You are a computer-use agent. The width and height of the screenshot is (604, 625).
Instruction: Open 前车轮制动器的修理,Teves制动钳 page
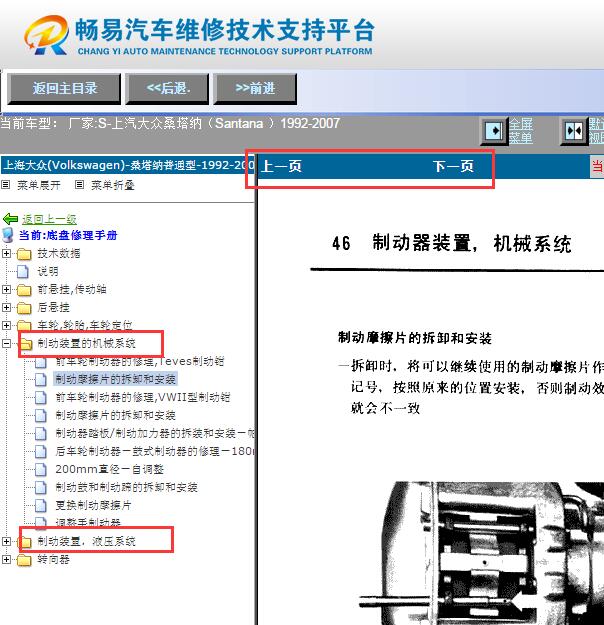(140, 362)
